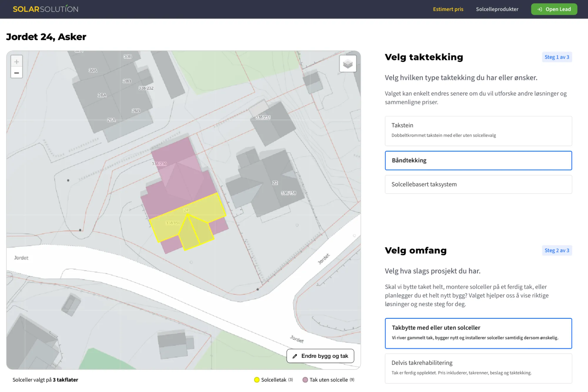Click the Endre bygg og tak button

coord(320,356)
